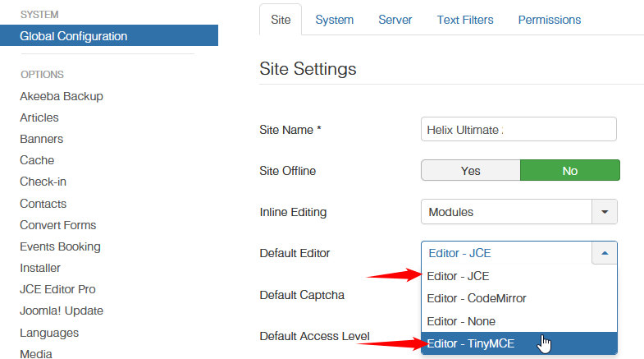Screen dimensions: 644x359
Task: Pick Editor - None option
Action: [461, 321]
